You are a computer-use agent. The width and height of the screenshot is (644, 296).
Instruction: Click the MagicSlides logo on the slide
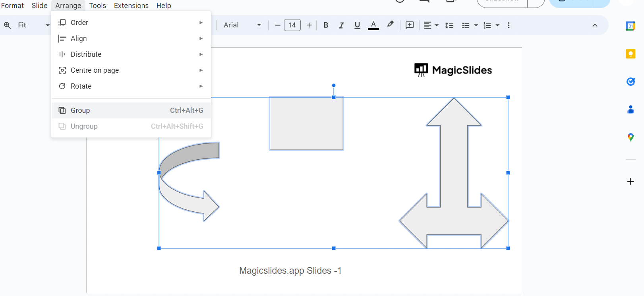click(453, 70)
